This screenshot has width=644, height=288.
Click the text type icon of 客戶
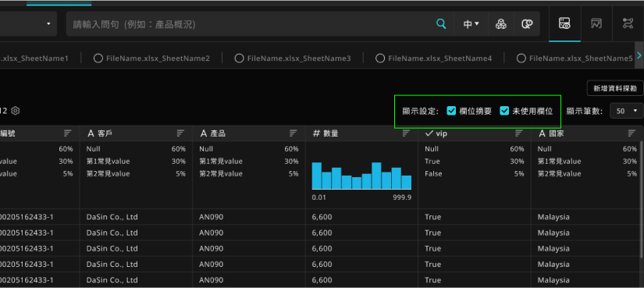(91, 133)
